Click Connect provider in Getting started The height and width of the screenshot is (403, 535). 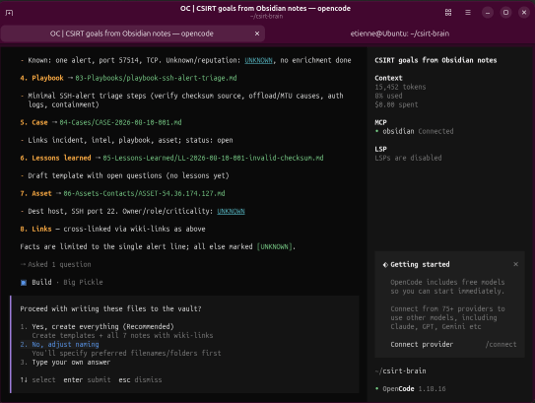(x=422, y=344)
